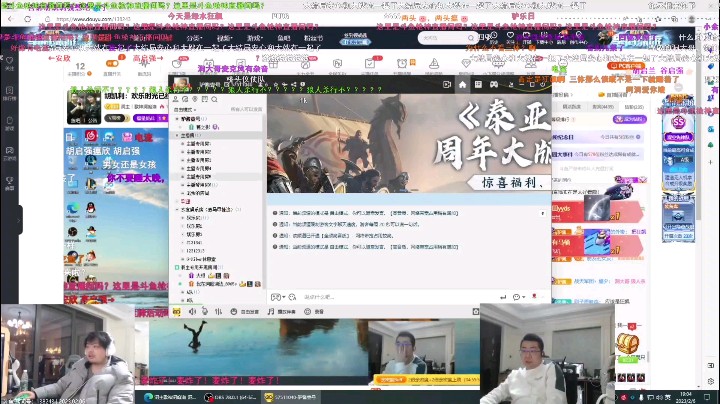Open the 游戏 menu in Douyu navigation

pos(254,38)
